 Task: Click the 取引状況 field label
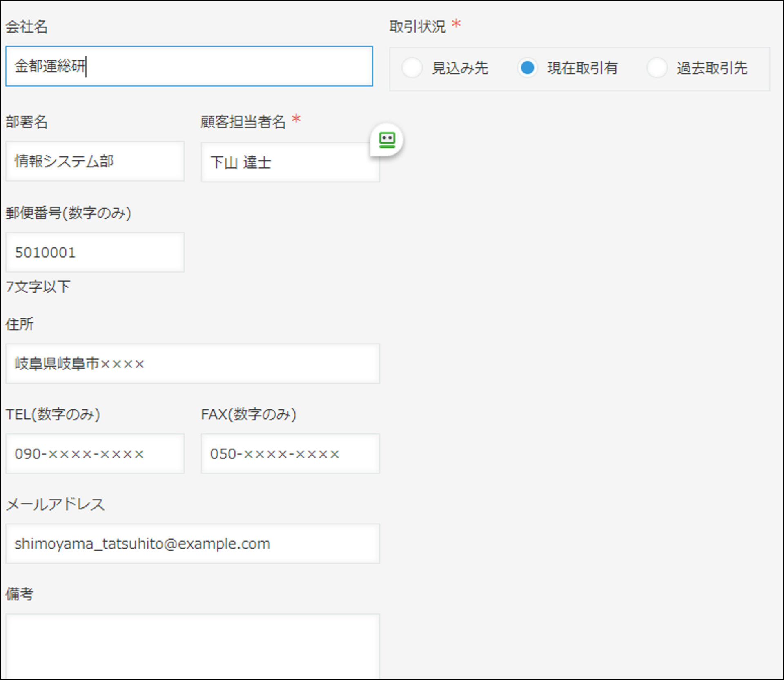[417, 27]
